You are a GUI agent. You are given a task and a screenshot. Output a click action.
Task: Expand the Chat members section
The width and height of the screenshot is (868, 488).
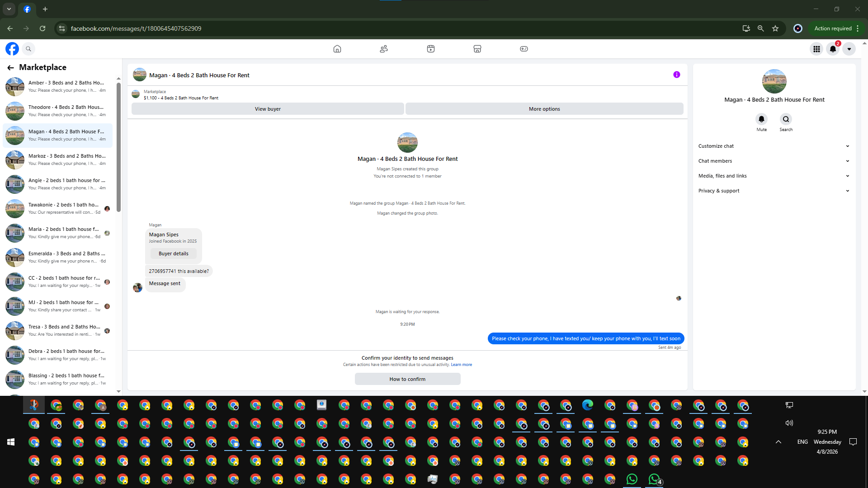click(773, 161)
